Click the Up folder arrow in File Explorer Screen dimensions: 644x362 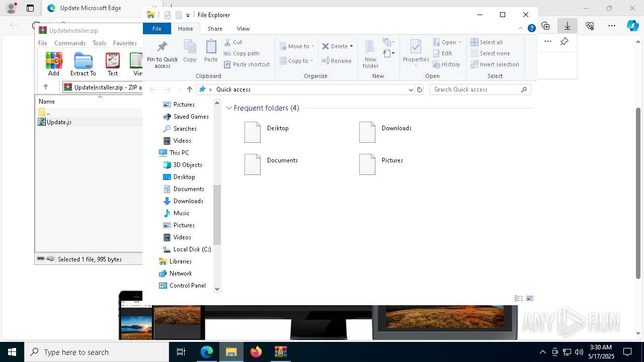click(x=189, y=89)
